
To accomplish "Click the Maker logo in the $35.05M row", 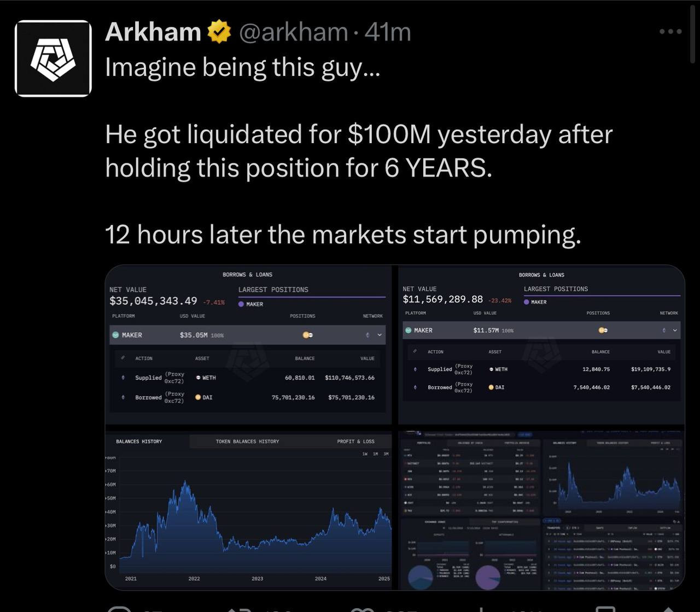I will pos(115,335).
